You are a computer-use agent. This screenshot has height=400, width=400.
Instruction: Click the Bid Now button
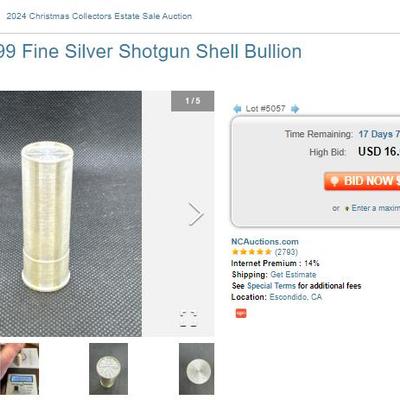click(x=362, y=181)
